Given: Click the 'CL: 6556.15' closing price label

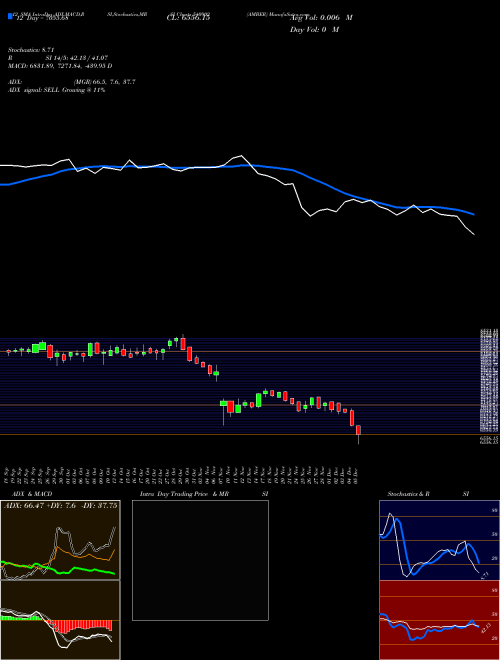Looking at the screenshot, I should point(188,18).
